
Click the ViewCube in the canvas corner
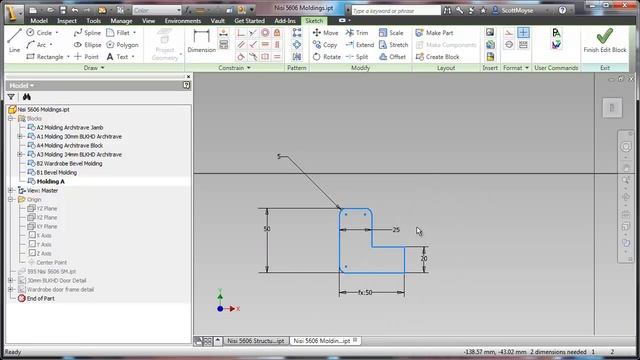click(612, 108)
